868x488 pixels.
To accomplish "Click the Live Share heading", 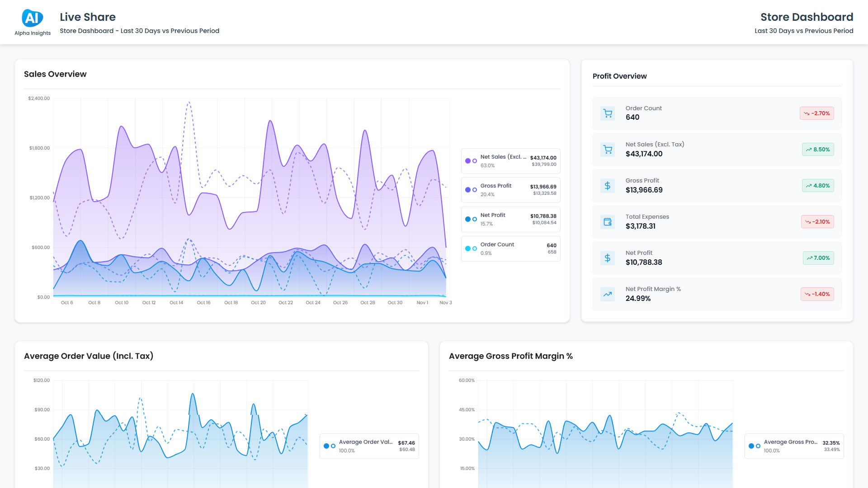I will tap(88, 17).
